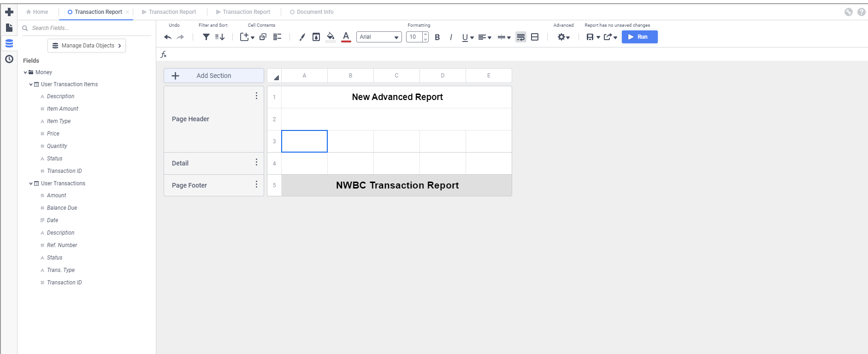Select the Quantity field
Screen dimensions: 868x354
(57, 146)
